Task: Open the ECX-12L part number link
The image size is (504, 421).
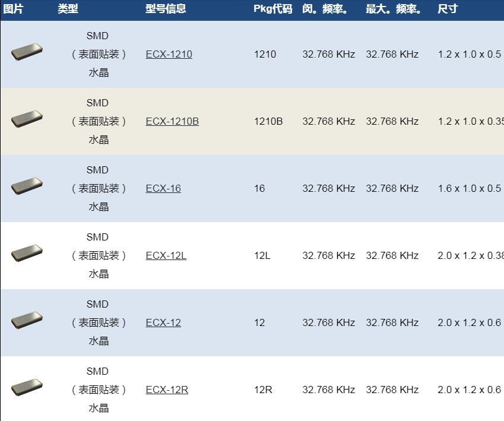Action: click(166, 255)
